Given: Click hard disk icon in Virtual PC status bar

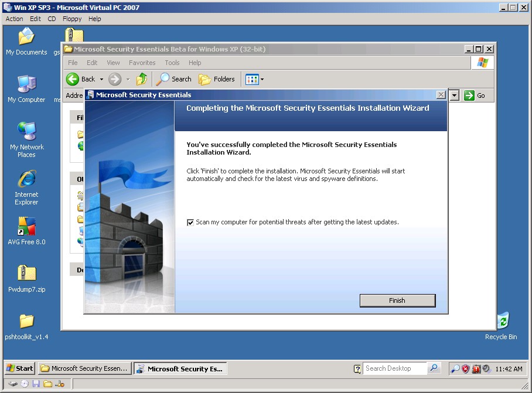Looking at the screenshot, I should [13, 384].
